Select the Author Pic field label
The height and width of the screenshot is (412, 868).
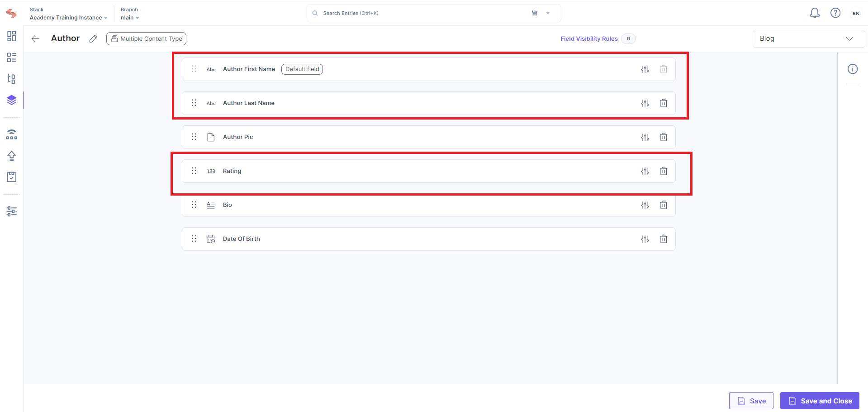tap(238, 137)
